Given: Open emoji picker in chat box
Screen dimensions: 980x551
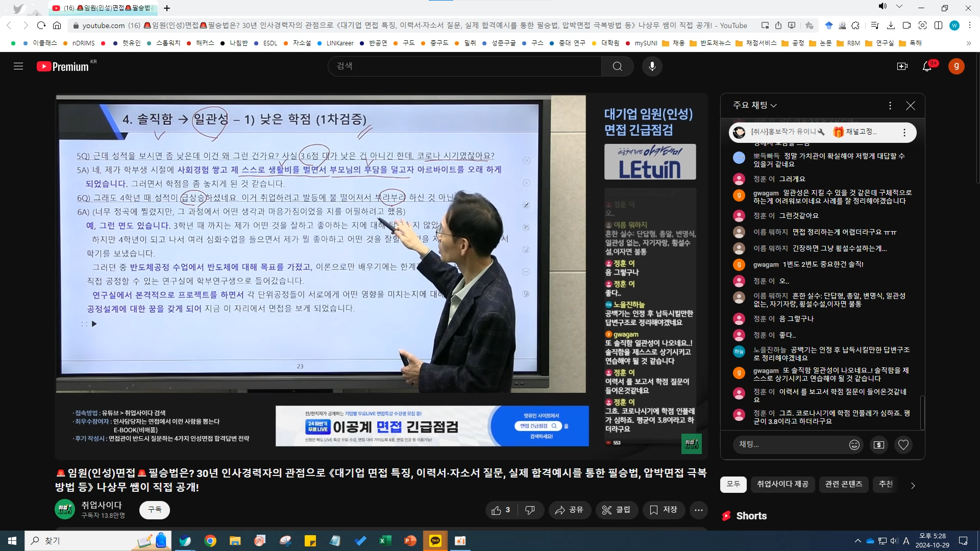Looking at the screenshot, I should [x=854, y=445].
